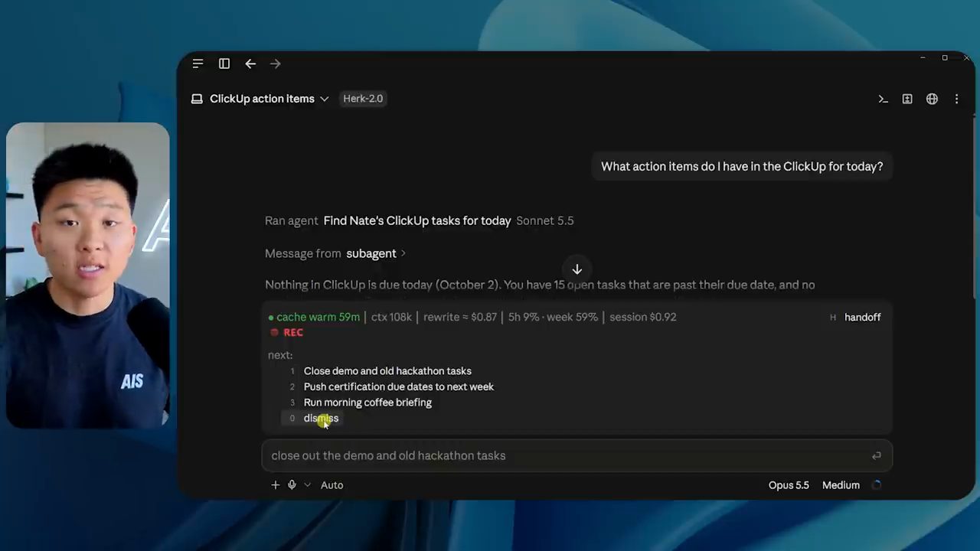Send the message with the return-arrow icon
Screen dimensions: 980x551
tap(877, 455)
